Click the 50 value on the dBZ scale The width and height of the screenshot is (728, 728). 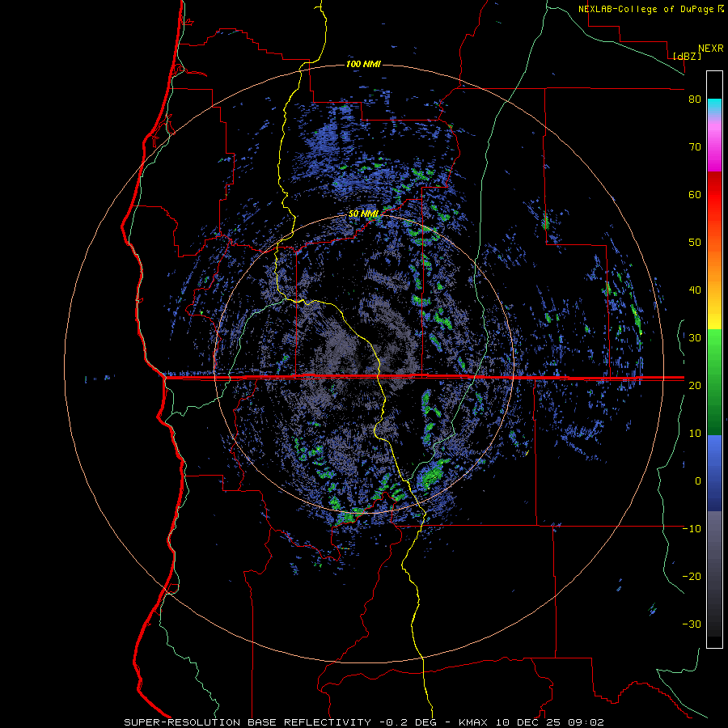695,243
